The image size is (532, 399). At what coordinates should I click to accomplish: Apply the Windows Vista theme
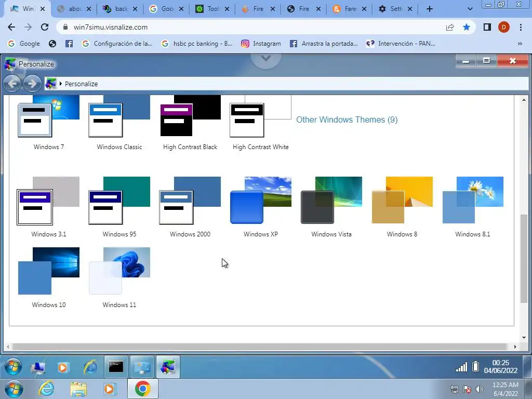click(x=331, y=207)
